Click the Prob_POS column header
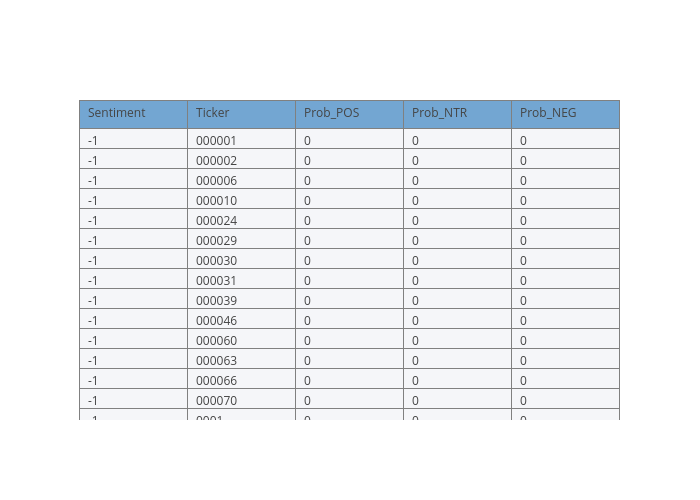700x500 pixels. pos(331,113)
